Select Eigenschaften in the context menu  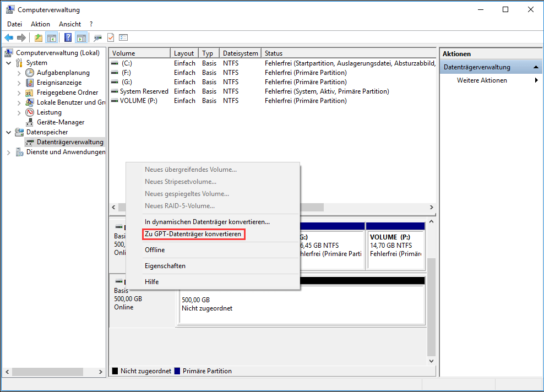[165, 266]
